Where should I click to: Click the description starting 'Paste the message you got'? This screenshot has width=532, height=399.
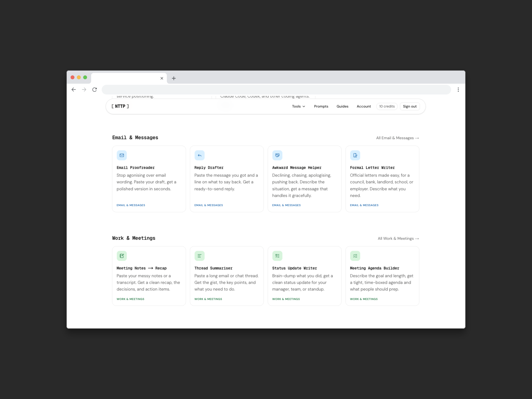tap(226, 182)
